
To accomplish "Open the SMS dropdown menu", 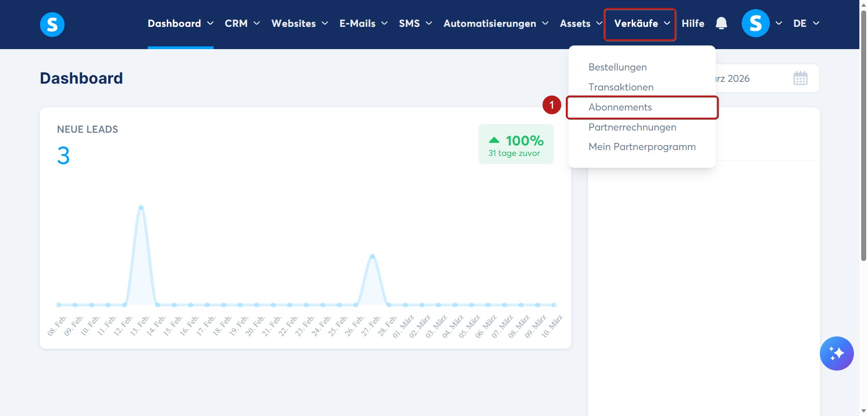I will point(415,23).
